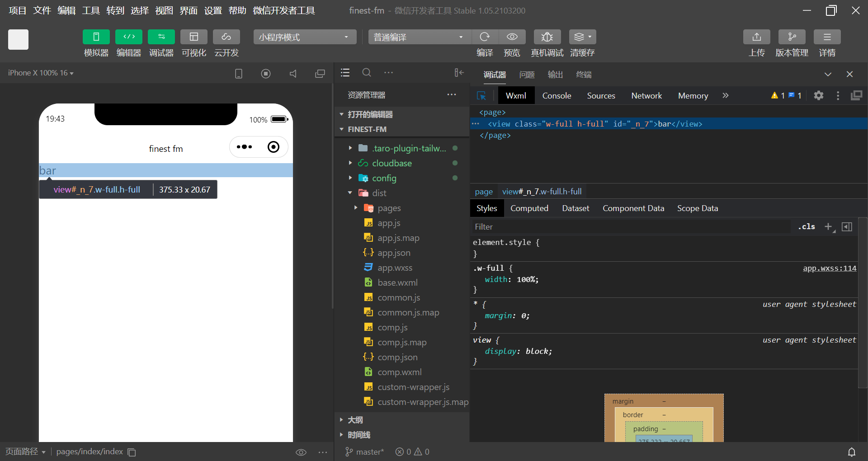
Task: Show more devtools tabs chevron
Action: 726,95
